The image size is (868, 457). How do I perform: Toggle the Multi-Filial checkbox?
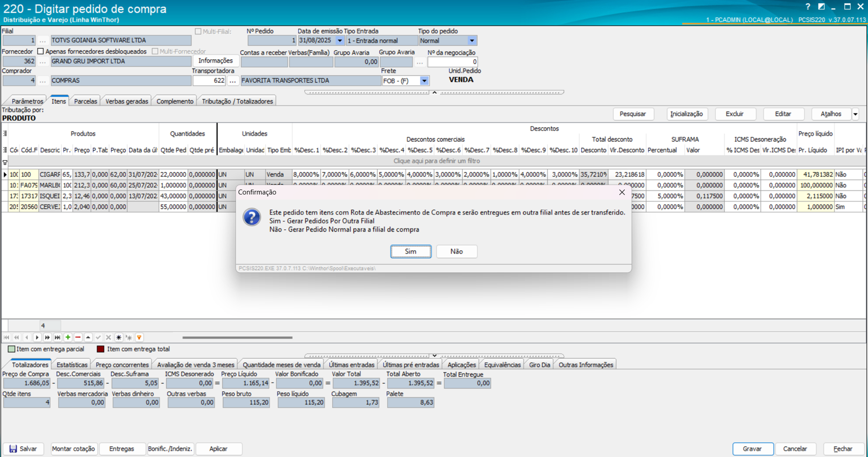click(x=198, y=31)
